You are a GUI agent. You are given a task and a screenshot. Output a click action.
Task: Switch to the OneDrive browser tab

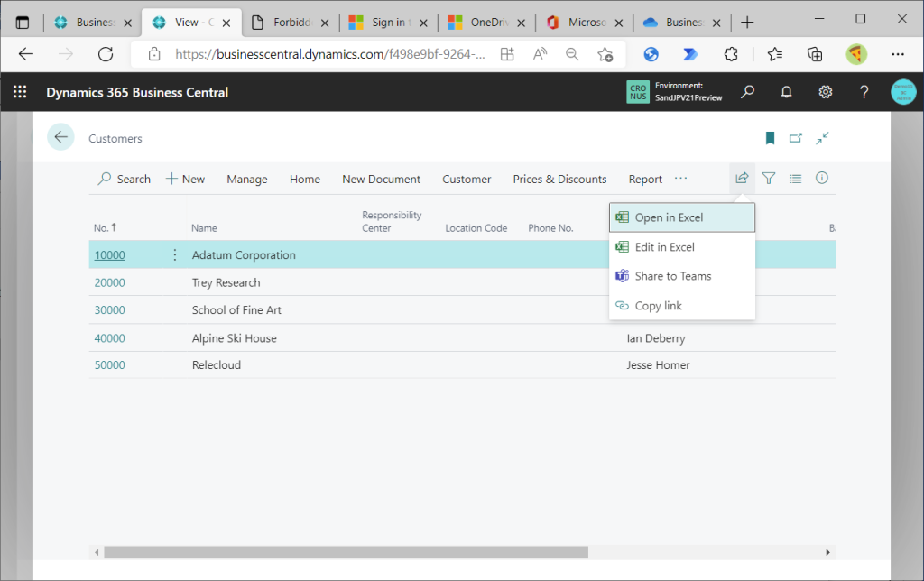[x=486, y=23]
